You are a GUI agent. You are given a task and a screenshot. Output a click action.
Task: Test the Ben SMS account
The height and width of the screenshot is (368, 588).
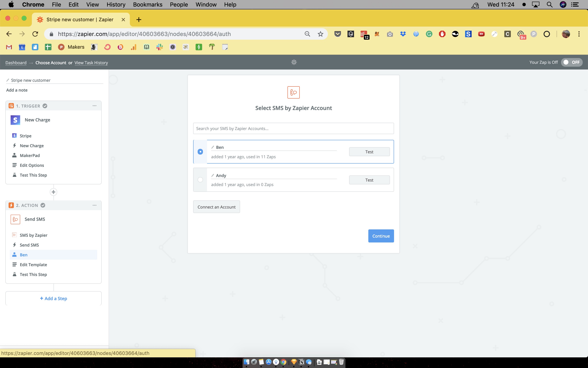[x=369, y=152]
